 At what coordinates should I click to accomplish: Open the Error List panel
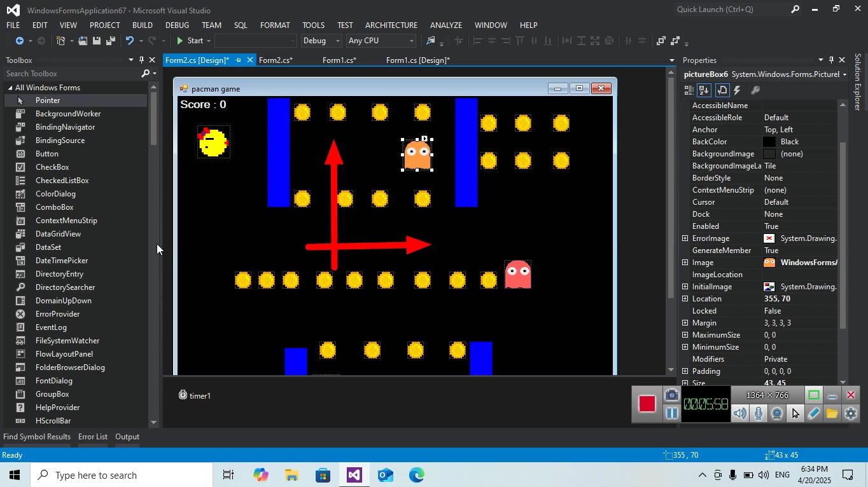coord(93,437)
